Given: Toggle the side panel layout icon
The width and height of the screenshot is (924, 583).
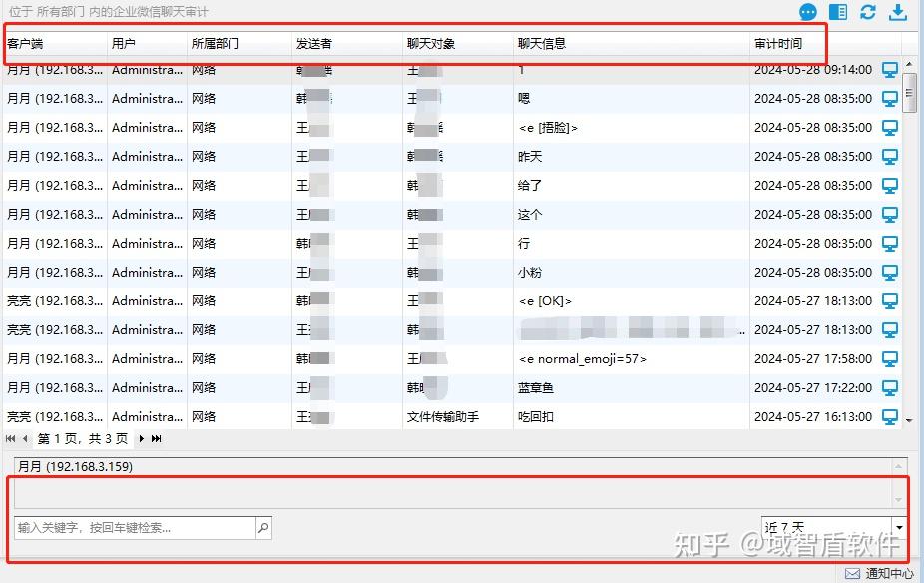Looking at the screenshot, I should (838, 12).
